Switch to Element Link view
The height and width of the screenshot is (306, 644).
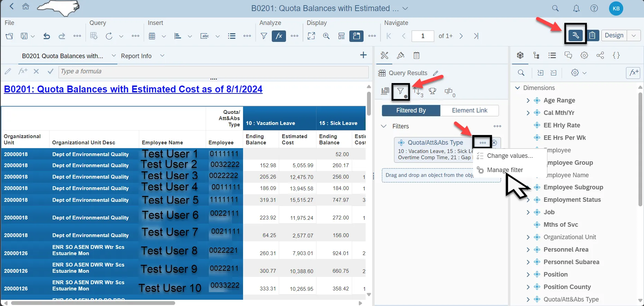tap(469, 110)
